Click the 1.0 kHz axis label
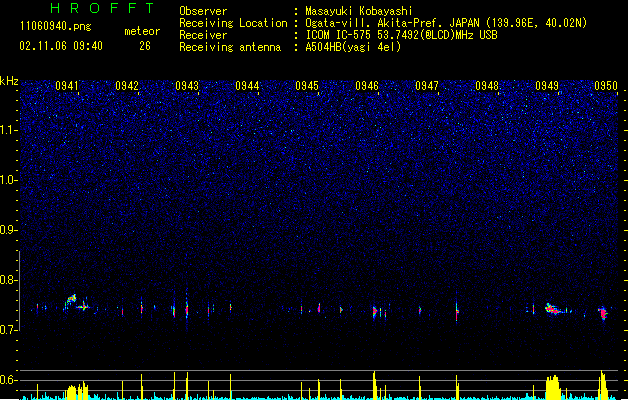 9,180
